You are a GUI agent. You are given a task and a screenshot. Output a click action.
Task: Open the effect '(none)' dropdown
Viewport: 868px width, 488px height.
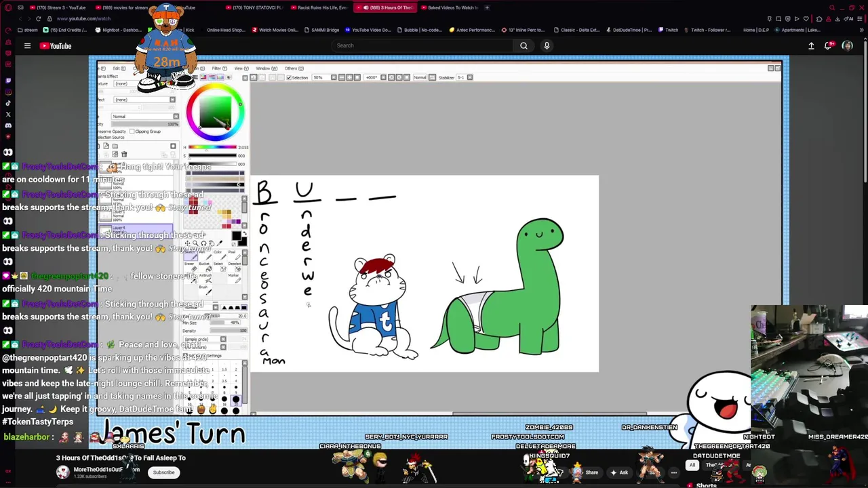pos(144,100)
